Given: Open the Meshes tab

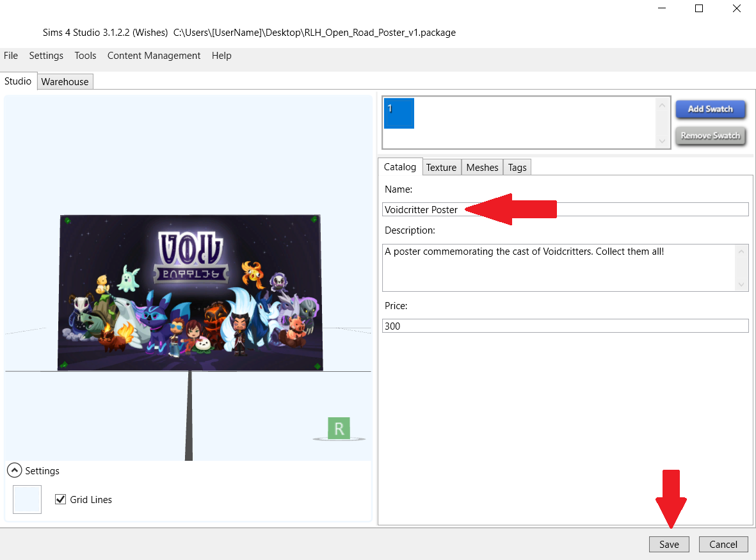Looking at the screenshot, I should point(482,167).
